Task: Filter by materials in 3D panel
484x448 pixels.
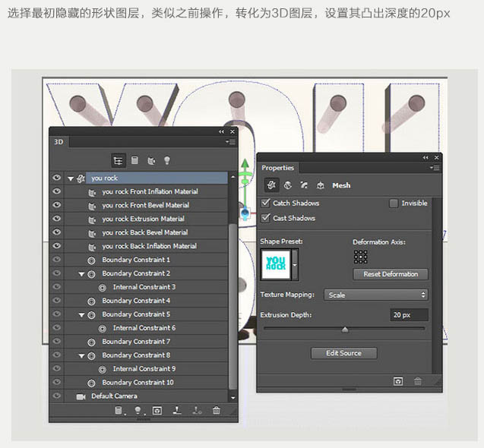Action: (x=151, y=161)
